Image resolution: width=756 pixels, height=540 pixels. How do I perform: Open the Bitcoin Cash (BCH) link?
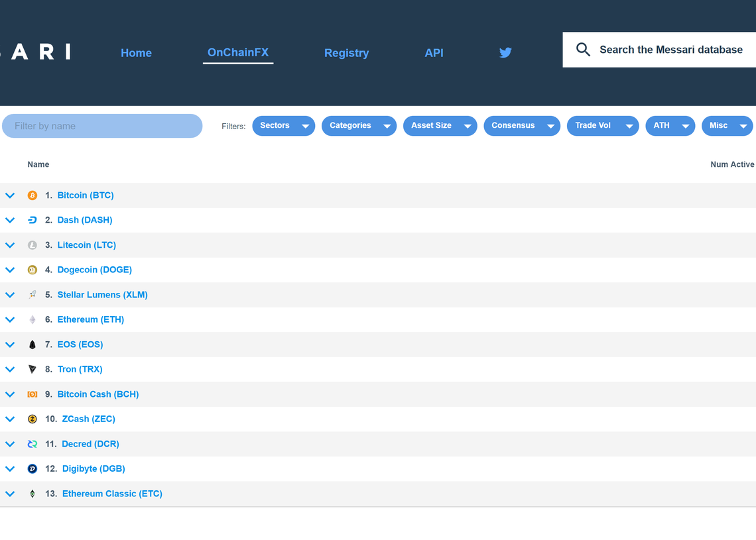point(98,394)
